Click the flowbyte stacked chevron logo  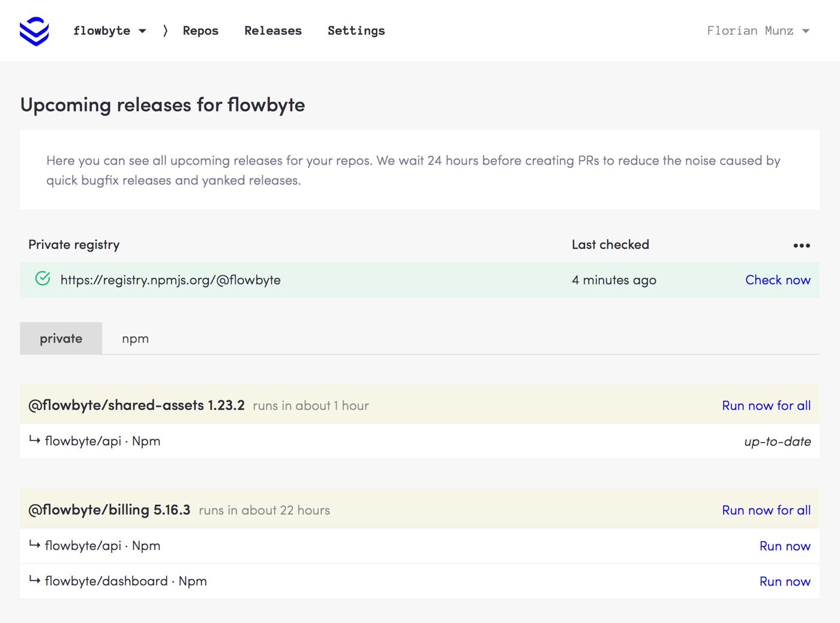click(x=34, y=31)
